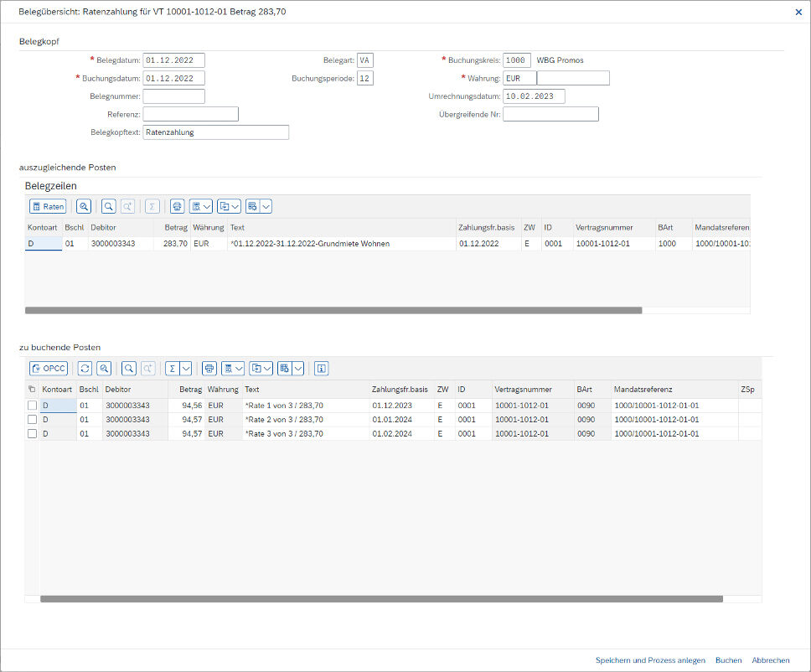The width and height of the screenshot is (811, 672).
Task: Click the Raten button in Belegzeilen toolbar
Action: pos(48,206)
